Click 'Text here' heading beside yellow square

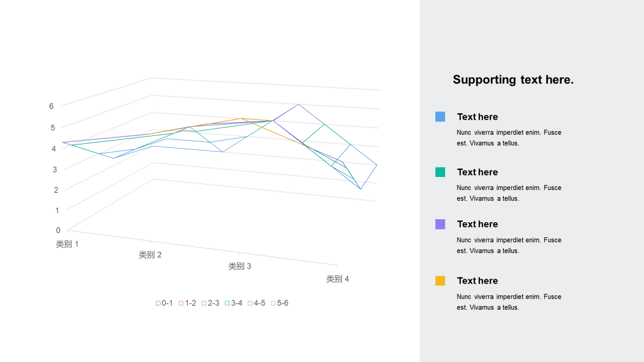(477, 281)
